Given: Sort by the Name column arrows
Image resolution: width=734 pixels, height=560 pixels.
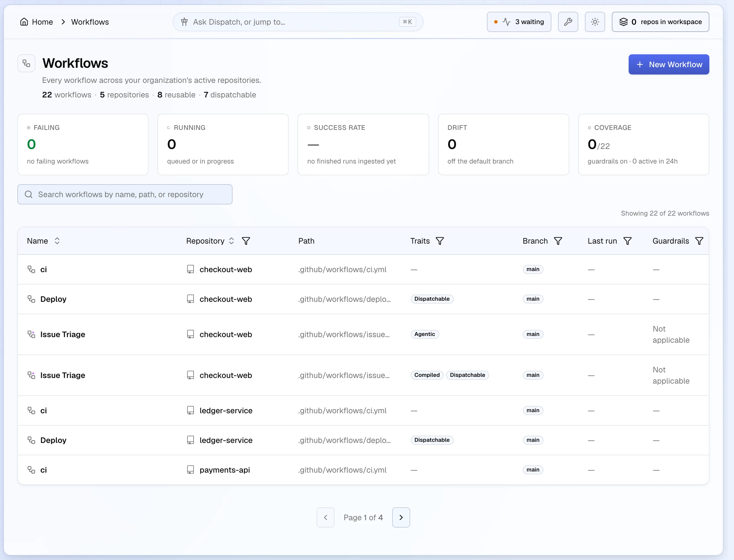Looking at the screenshot, I should (x=57, y=241).
